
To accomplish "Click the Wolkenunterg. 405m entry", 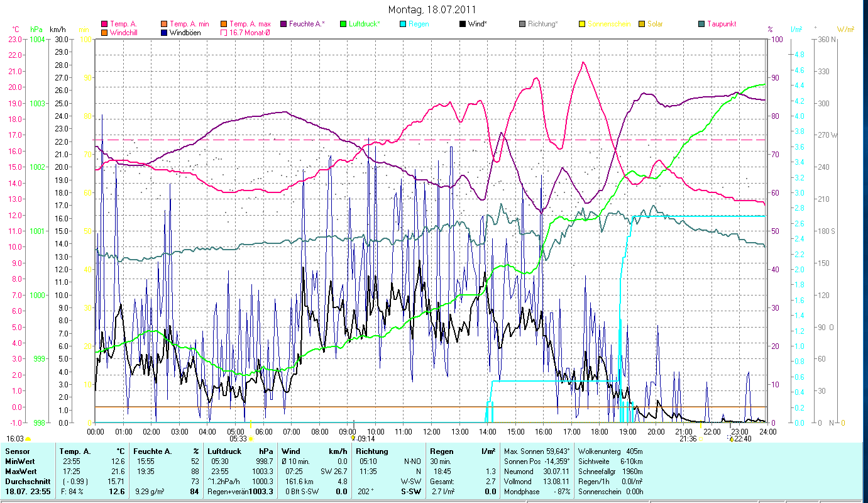I will (610, 451).
